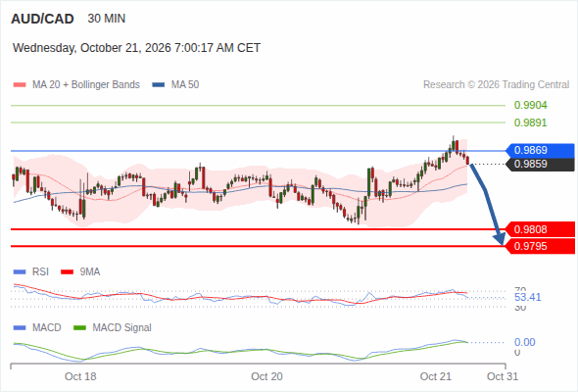Image resolution: width=578 pixels, height=392 pixels.
Task: Click the red 0.9795 support price tag
Action: (540, 246)
